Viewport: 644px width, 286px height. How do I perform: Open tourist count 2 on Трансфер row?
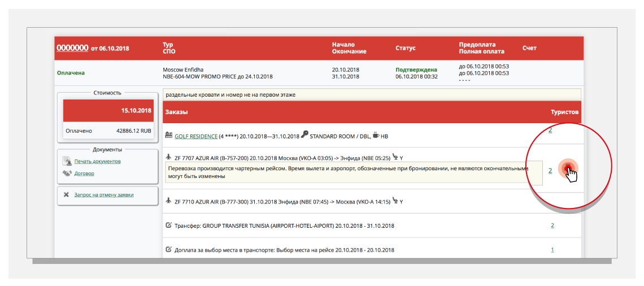tap(552, 225)
